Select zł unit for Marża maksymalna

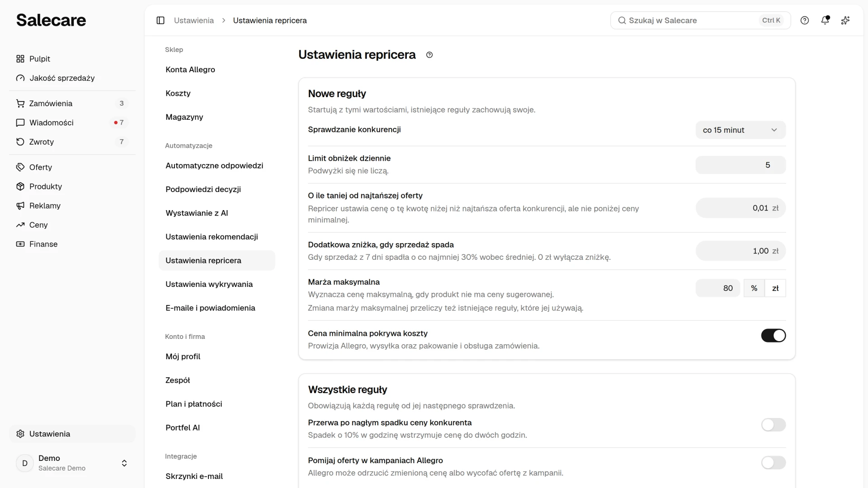(x=775, y=288)
